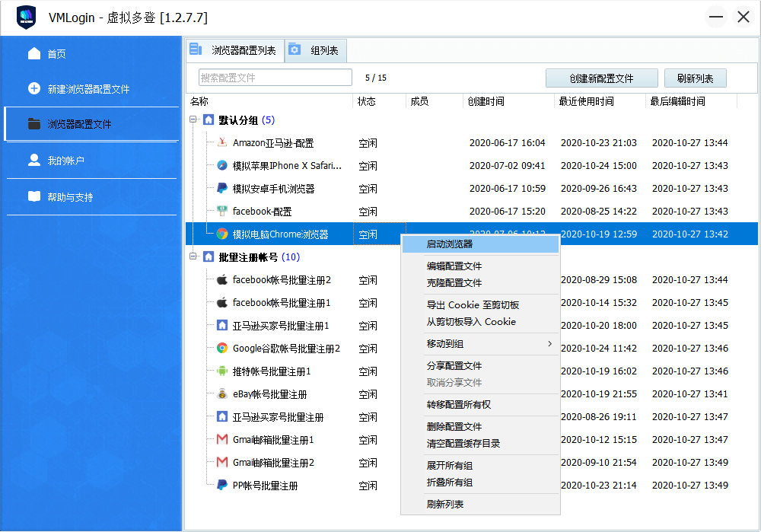The image size is (761, 532).
Task: Click 2020-06-17 16:04 creation time cell
Action: pyautogui.click(x=507, y=143)
